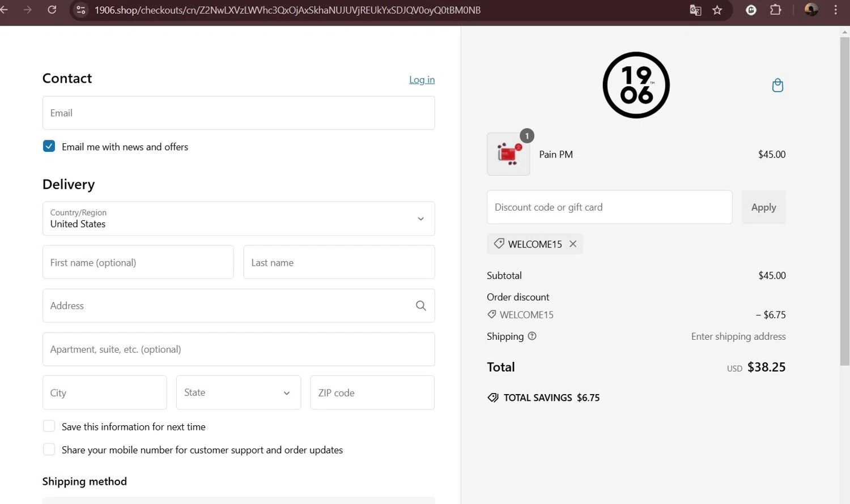Screen dimensions: 850x504
Task: Click the Pain PM product thumbnail
Action: (508, 154)
